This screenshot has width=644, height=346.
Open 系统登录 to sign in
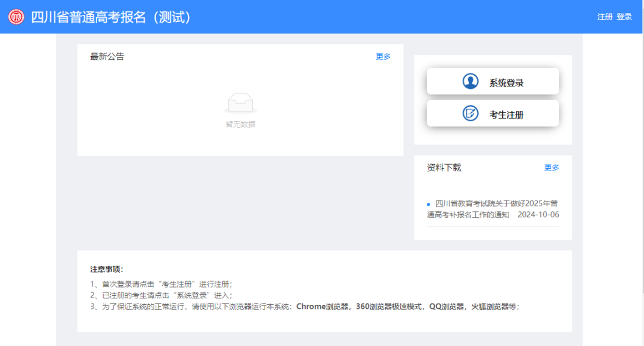click(493, 81)
